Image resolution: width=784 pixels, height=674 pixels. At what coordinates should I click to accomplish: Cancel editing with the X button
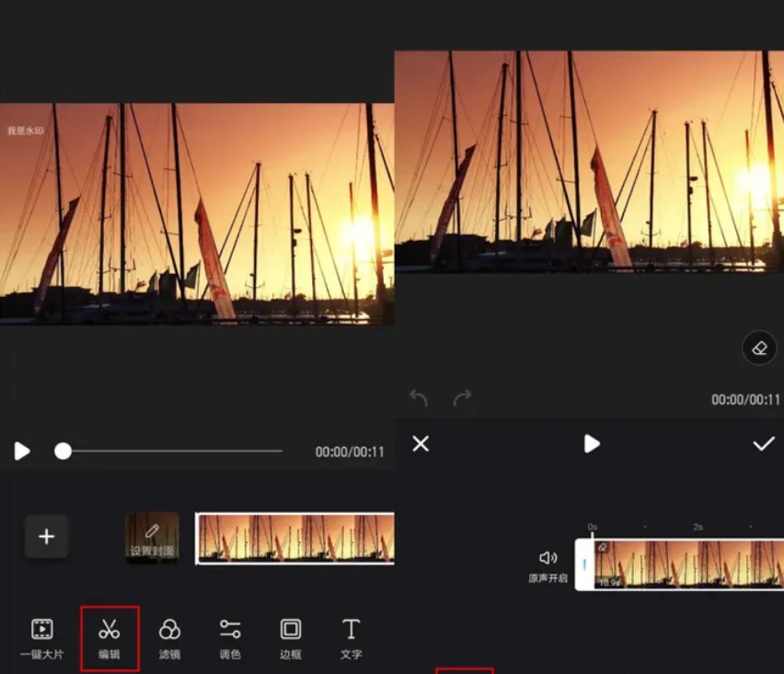coord(421,444)
